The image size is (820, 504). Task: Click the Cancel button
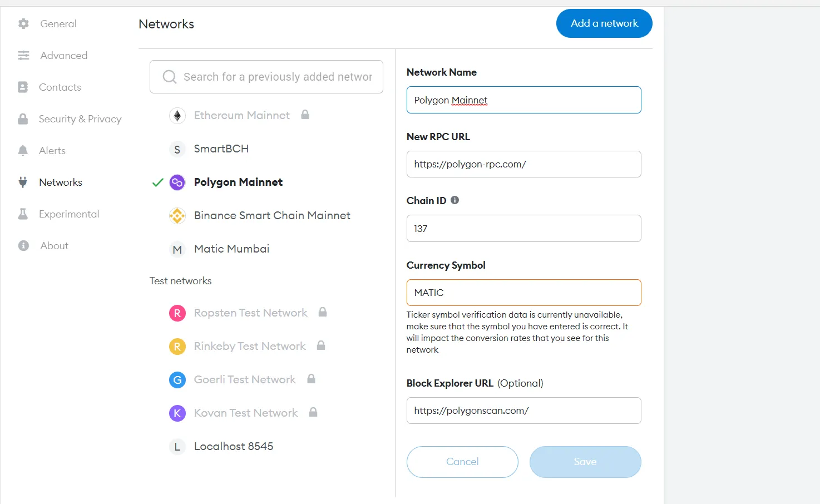tap(462, 462)
